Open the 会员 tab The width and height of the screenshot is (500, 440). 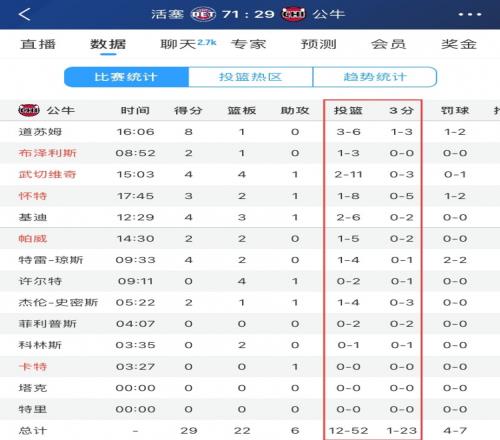(x=389, y=44)
